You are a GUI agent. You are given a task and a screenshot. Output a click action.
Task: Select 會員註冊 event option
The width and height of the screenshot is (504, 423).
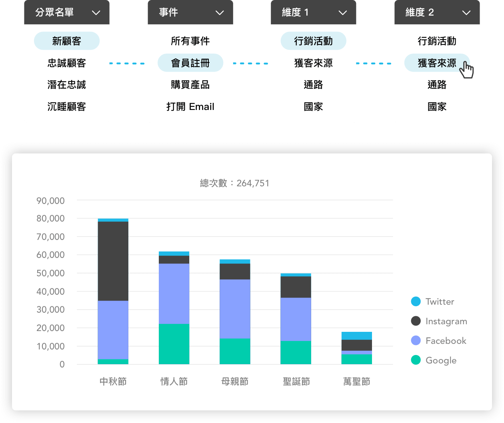[190, 63]
